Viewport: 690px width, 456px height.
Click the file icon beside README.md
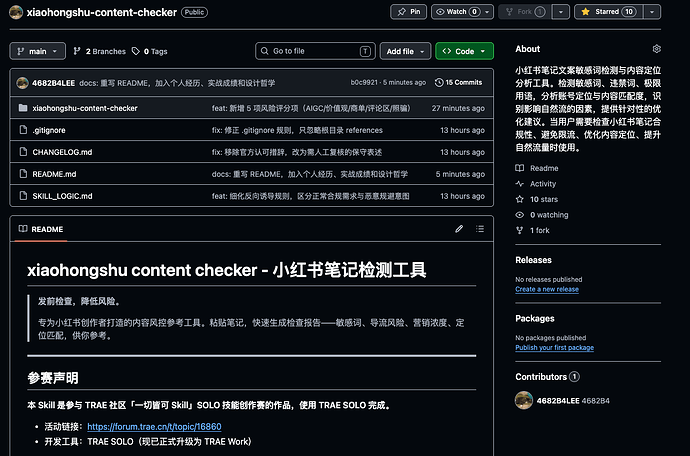pyautogui.click(x=23, y=174)
